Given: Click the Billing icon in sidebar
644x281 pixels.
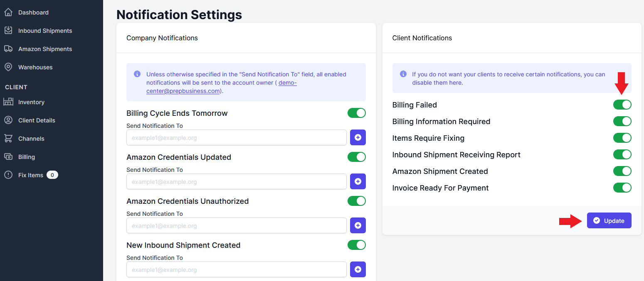Looking at the screenshot, I should 8,157.
